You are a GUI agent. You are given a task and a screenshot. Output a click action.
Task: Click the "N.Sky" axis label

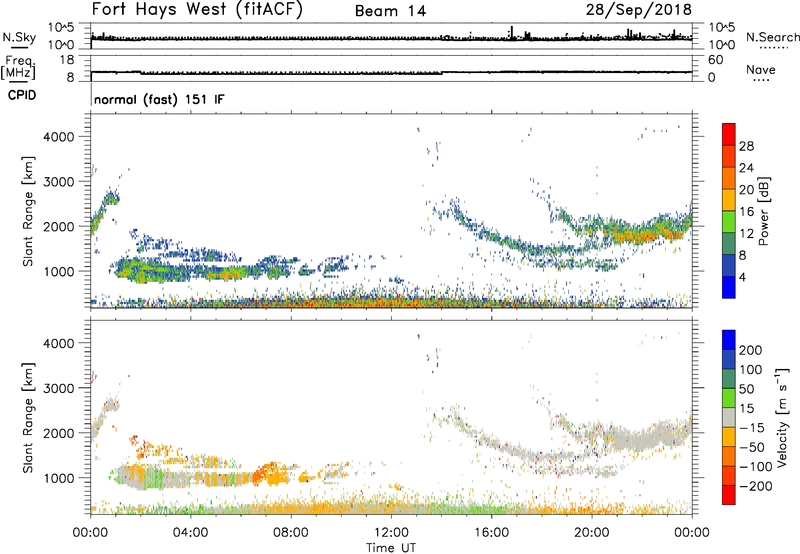19,37
